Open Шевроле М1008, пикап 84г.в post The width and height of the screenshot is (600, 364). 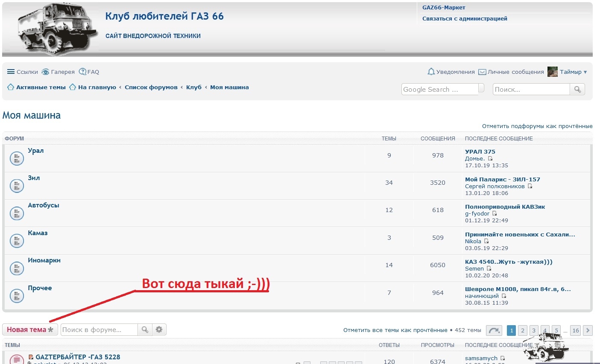tap(518, 289)
